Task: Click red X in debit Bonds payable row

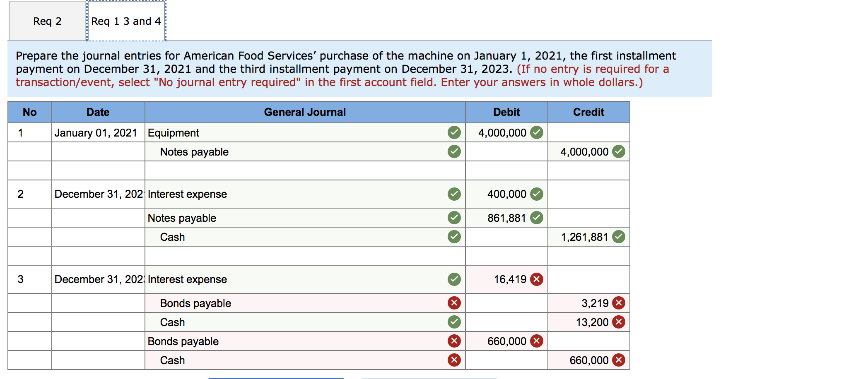Action: coord(454,341)
